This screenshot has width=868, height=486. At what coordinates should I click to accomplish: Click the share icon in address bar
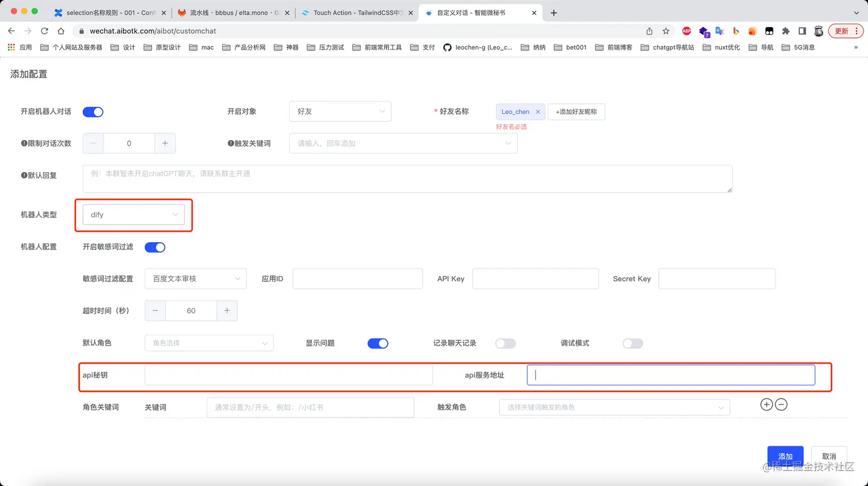tap(649, 31)
